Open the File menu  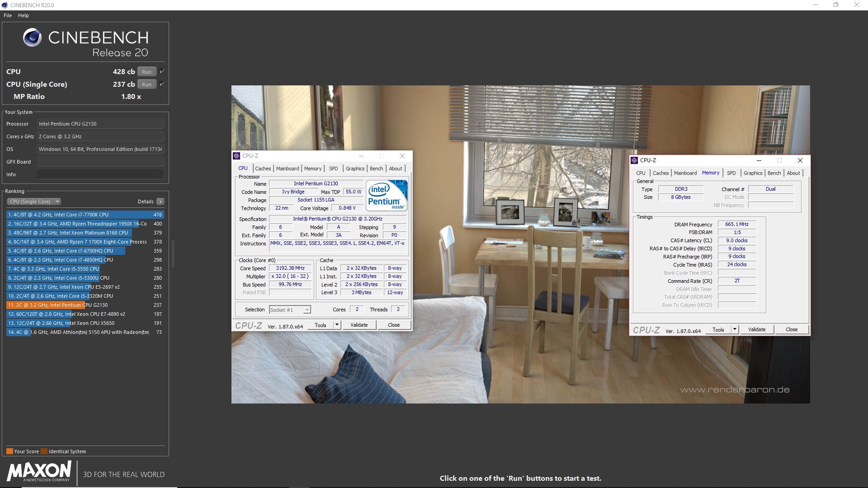point(8,15)
